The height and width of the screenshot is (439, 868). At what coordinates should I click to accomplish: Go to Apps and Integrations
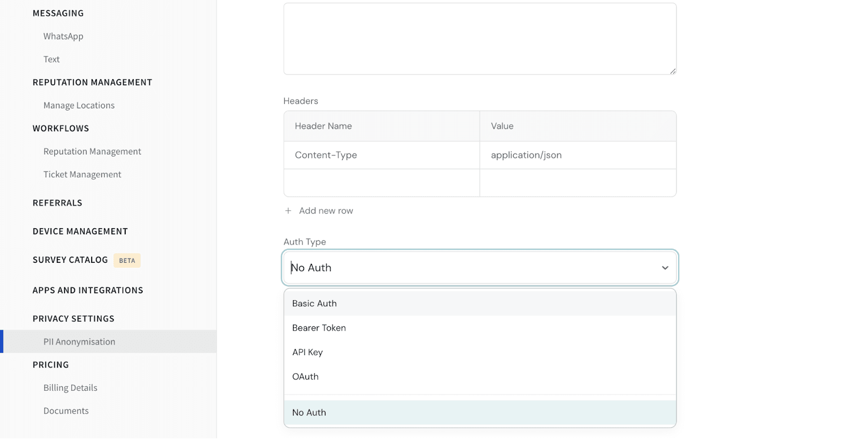tap(88, 290)
